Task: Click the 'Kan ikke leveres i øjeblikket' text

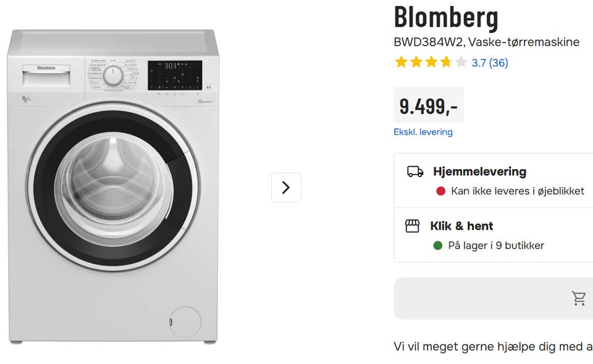Action: click(518, 191)
